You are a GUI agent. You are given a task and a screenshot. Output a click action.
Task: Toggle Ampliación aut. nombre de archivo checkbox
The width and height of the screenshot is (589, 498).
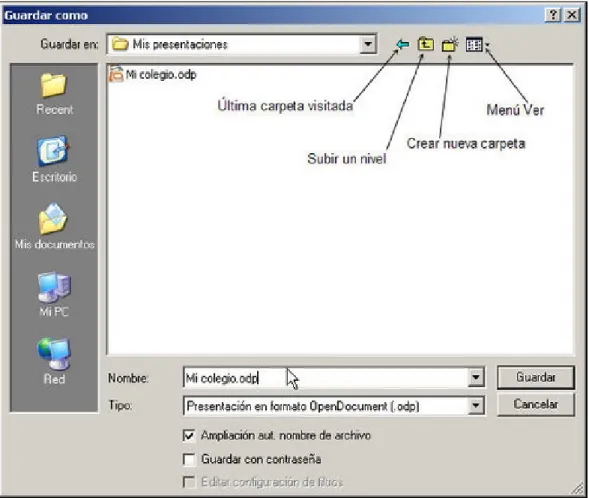(x=189, y=436)
